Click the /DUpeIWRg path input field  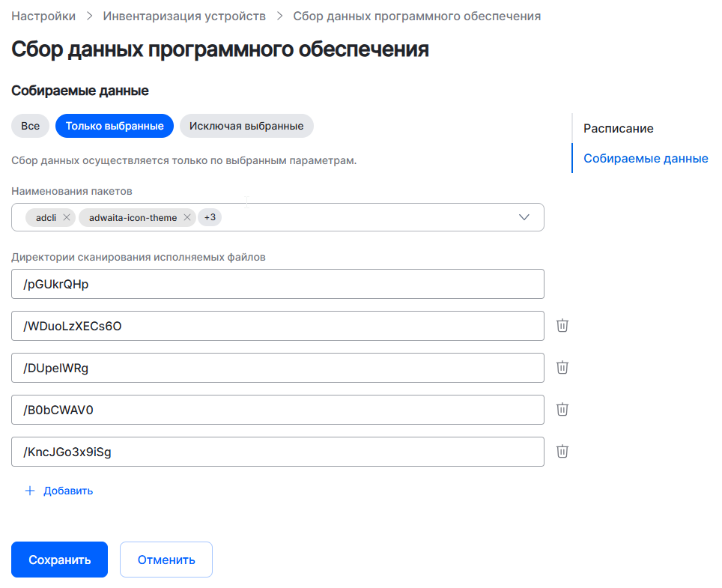coord(278,368)
